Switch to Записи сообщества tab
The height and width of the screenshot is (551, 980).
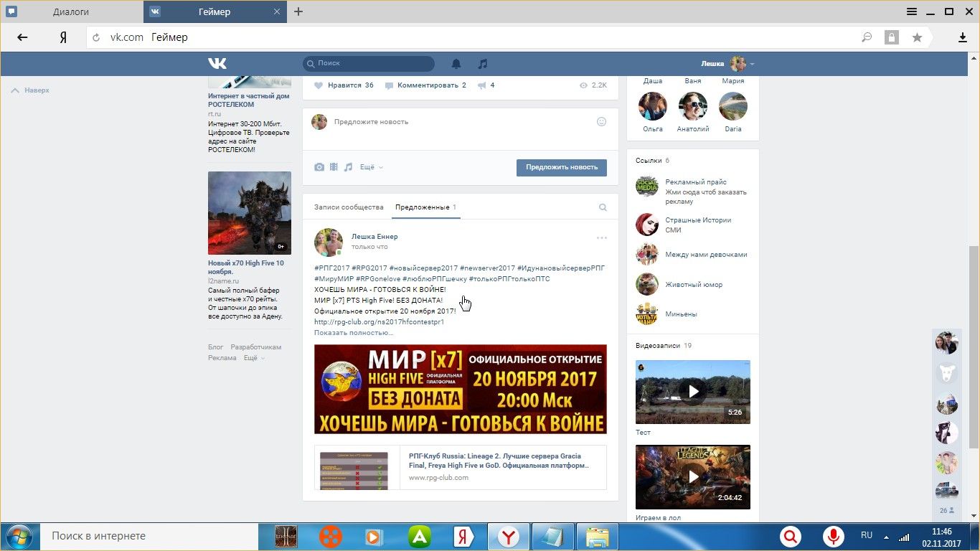point(349,207)
